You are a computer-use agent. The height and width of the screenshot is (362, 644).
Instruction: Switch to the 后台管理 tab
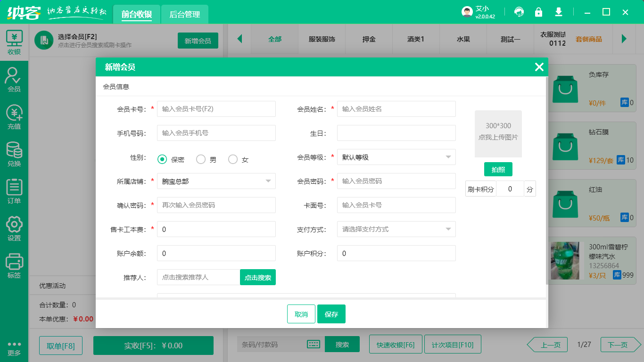(185, 15)
